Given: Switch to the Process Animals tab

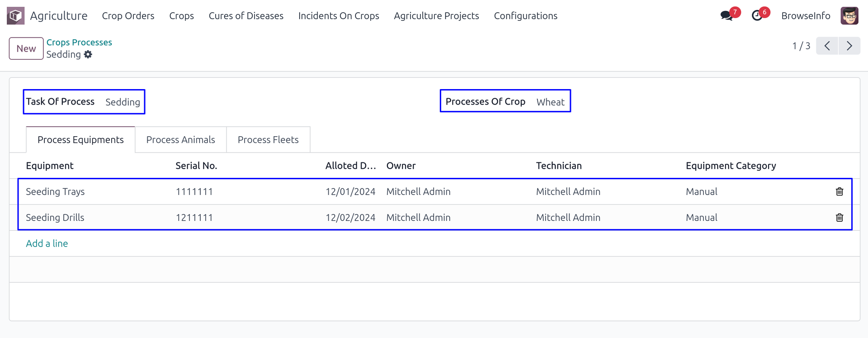Looking at the screenshot, I should click(x=180, y=140).
